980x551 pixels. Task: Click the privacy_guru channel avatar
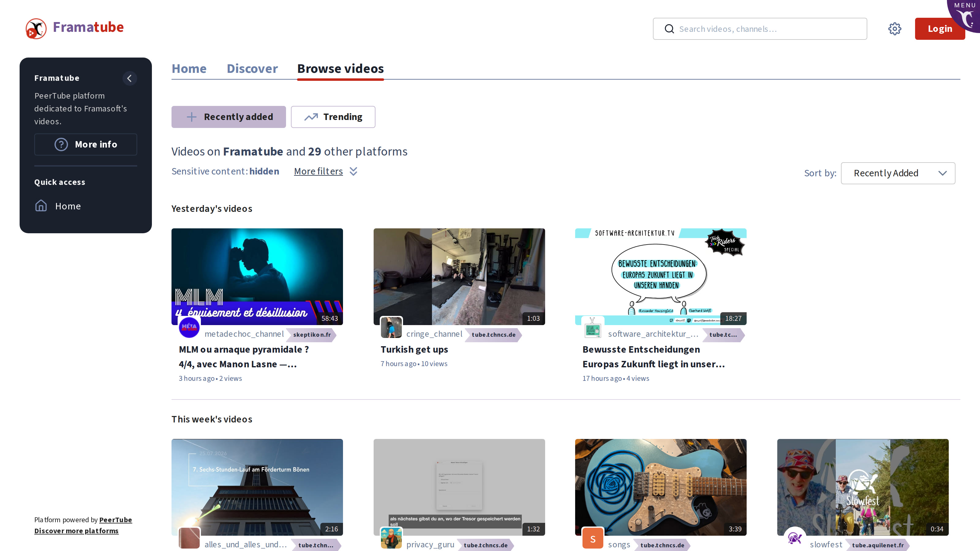coord(391,538)
